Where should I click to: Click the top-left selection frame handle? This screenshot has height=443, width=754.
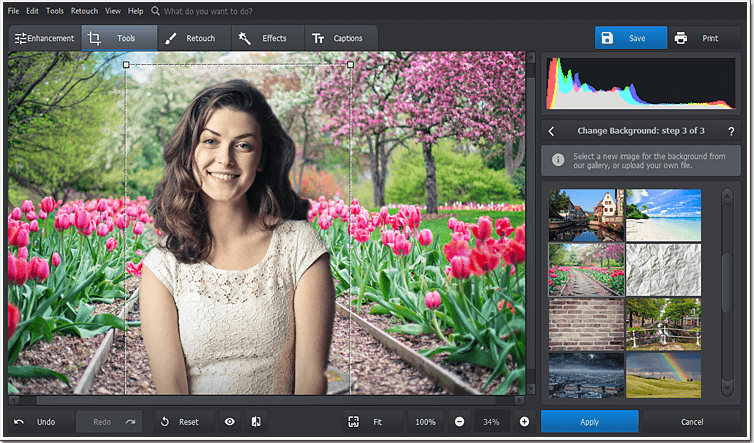[x=126, y=64]
